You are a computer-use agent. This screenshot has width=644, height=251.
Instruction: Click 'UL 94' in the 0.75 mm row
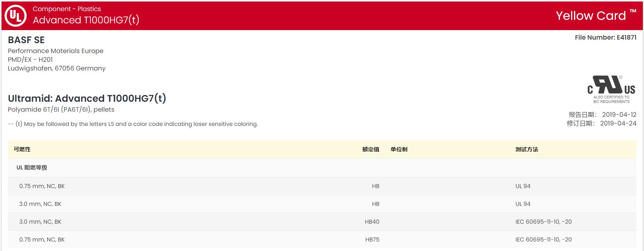coord(523,186)
